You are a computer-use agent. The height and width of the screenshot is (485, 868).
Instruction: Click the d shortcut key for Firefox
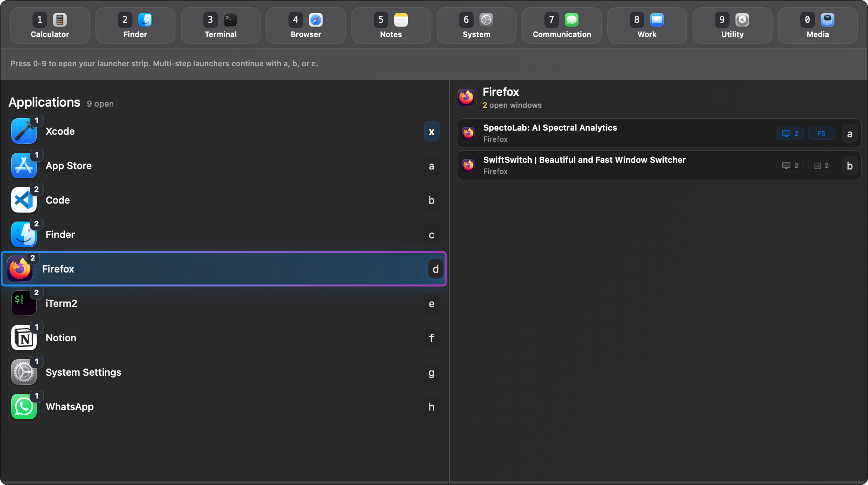(435, 269)
